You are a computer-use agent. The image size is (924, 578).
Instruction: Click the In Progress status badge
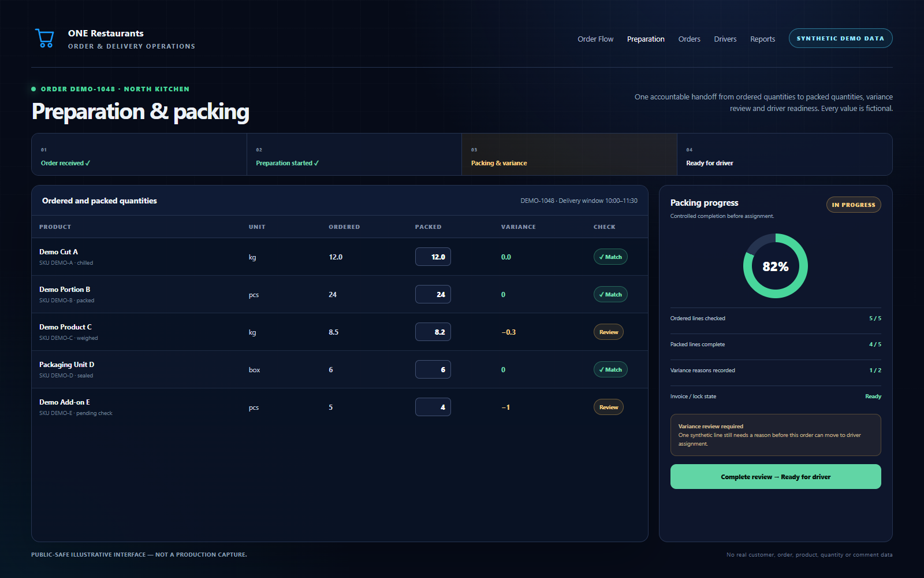click(854, 205)
